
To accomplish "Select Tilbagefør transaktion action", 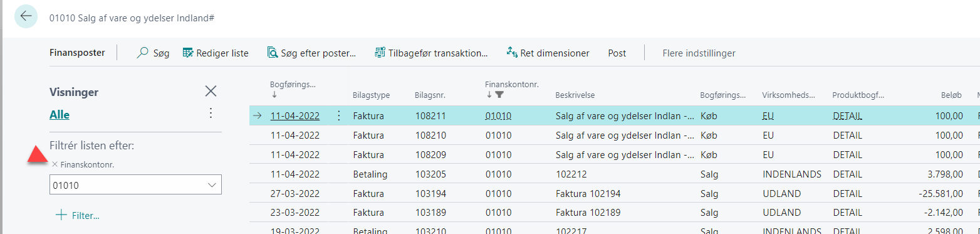I will point(431,53).
